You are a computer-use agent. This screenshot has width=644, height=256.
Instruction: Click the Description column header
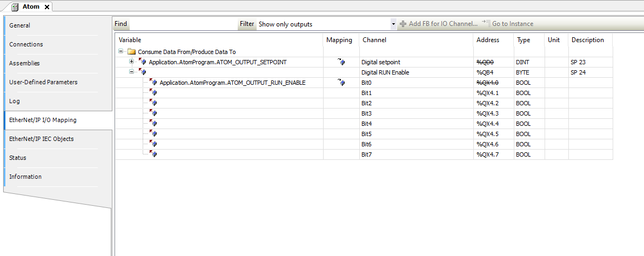[x=590, y=40]
